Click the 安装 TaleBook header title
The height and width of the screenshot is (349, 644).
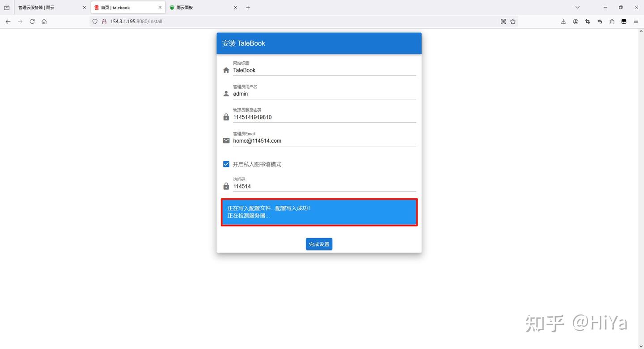point(244,43)
